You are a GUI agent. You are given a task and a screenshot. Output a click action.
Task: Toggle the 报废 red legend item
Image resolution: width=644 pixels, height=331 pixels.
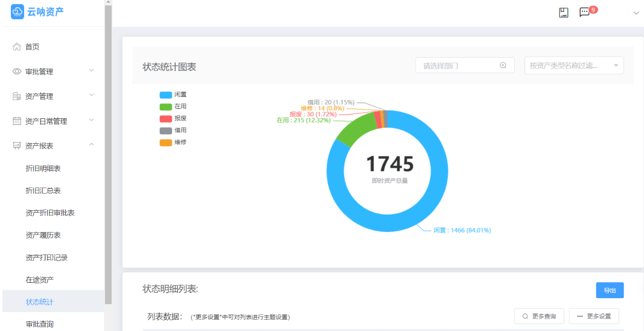pos(173,119)
